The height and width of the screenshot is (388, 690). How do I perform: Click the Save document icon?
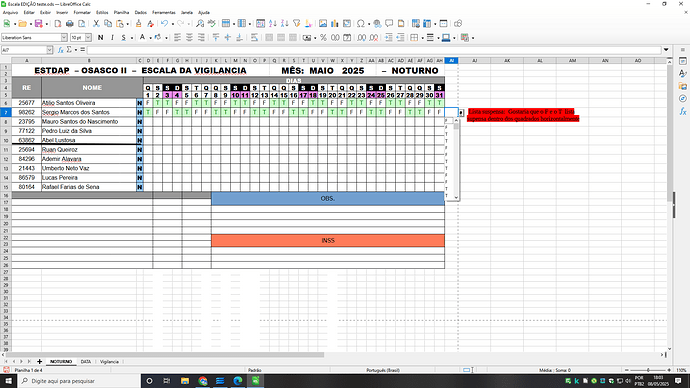pyautogui.click(x=38, y=24)
